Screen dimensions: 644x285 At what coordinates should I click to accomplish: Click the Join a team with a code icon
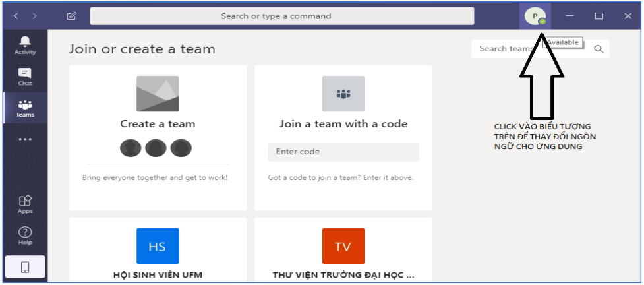[x=343, y=94]
